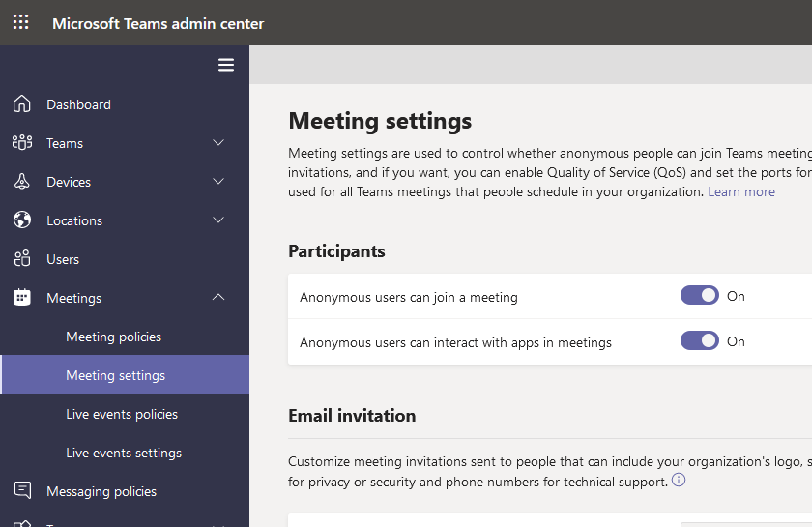This screenshot has width=812, height=527.
Task: Go to Live events settings
Action: [124, 453]
